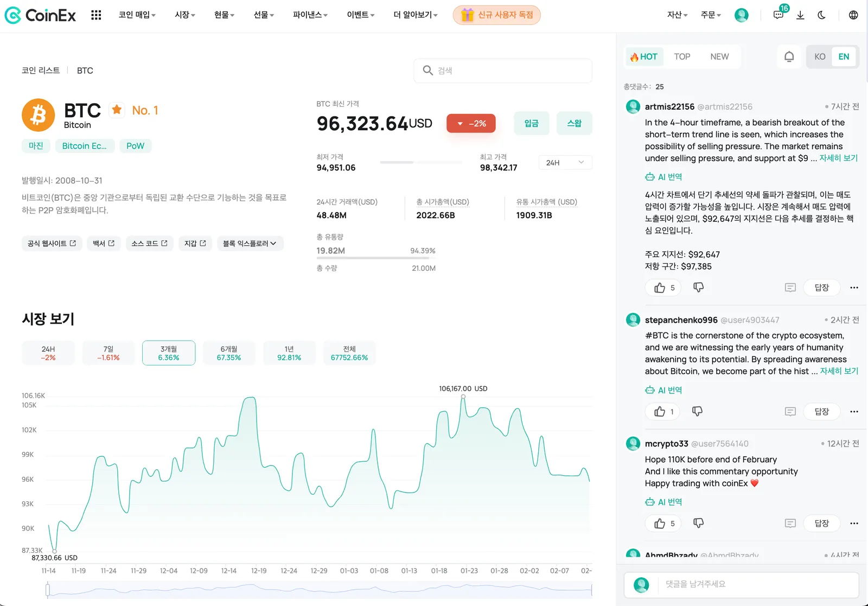
Task: Open replies icon on mcrypto33 comment
Action: 790,524
